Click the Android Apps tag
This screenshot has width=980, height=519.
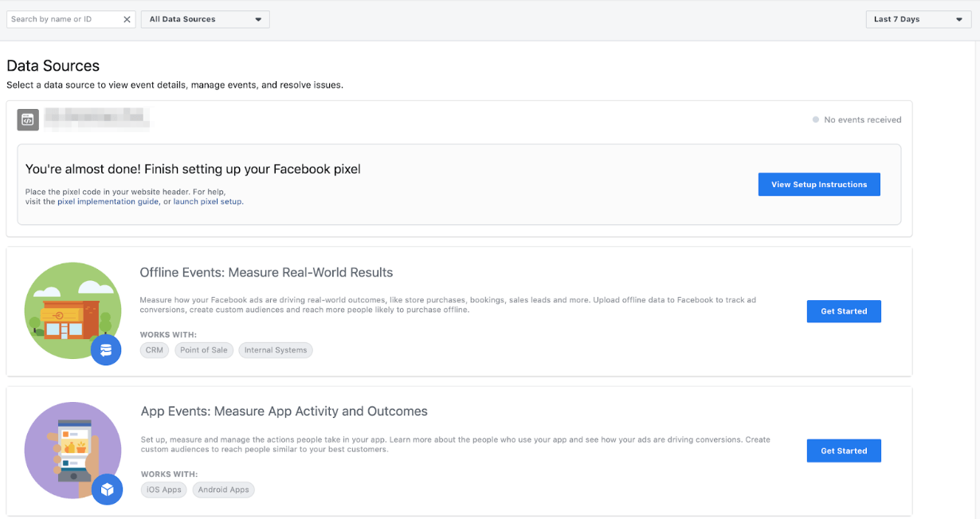pos(224,490)
